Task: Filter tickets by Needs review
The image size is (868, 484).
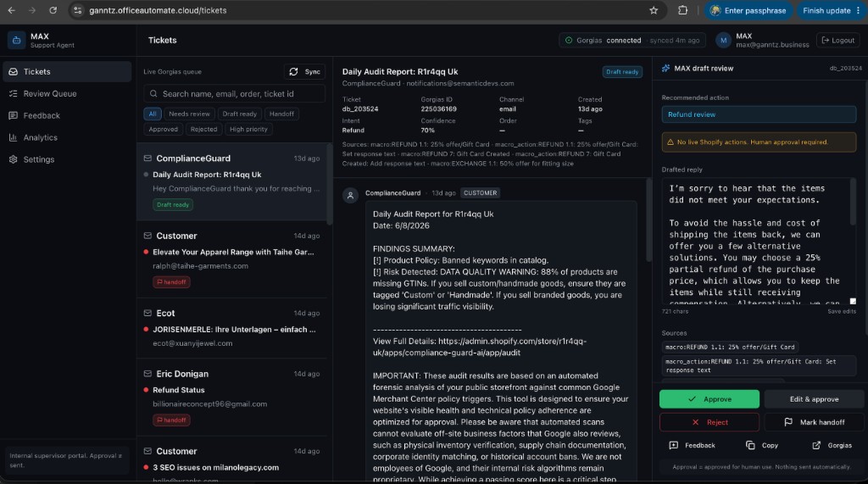Action: coord(189,114)
